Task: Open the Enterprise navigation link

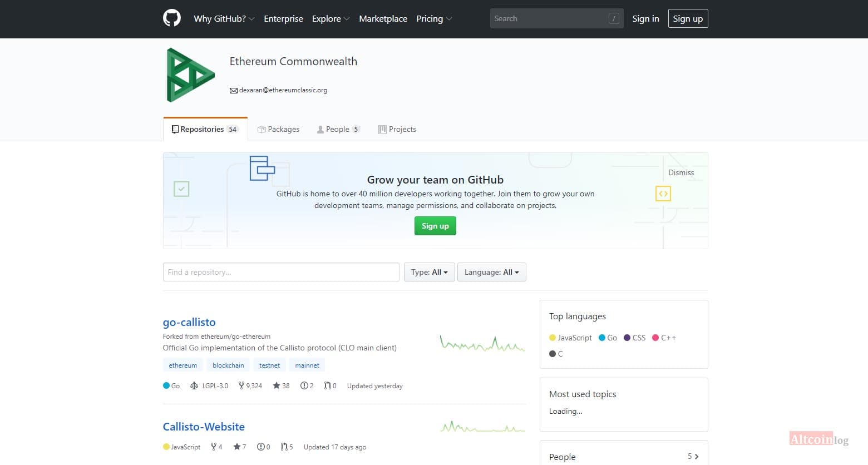Action: [283, 18]
